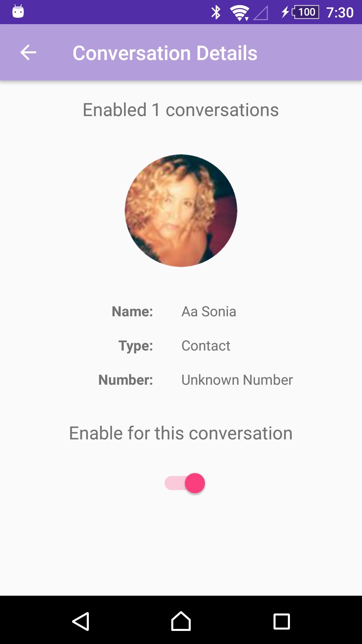Tap the 7:30 clock
The image size is (362, 644).
tap(340, 13)
